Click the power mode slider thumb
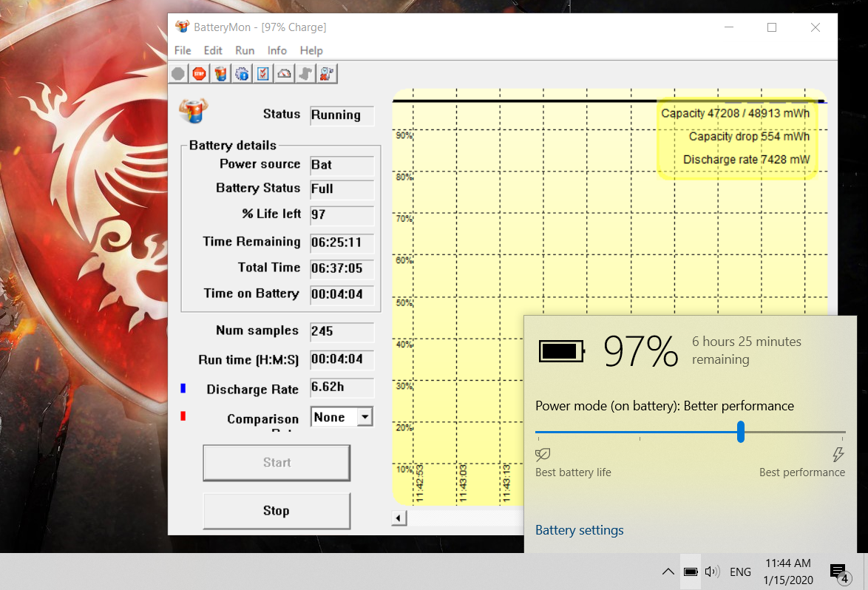 click(x=741, y=432)
